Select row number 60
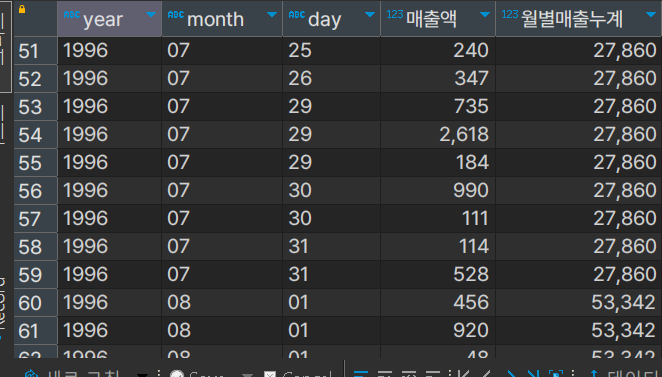Image resolution: width=662 pixels, height=377 pixels. point(35,303)
